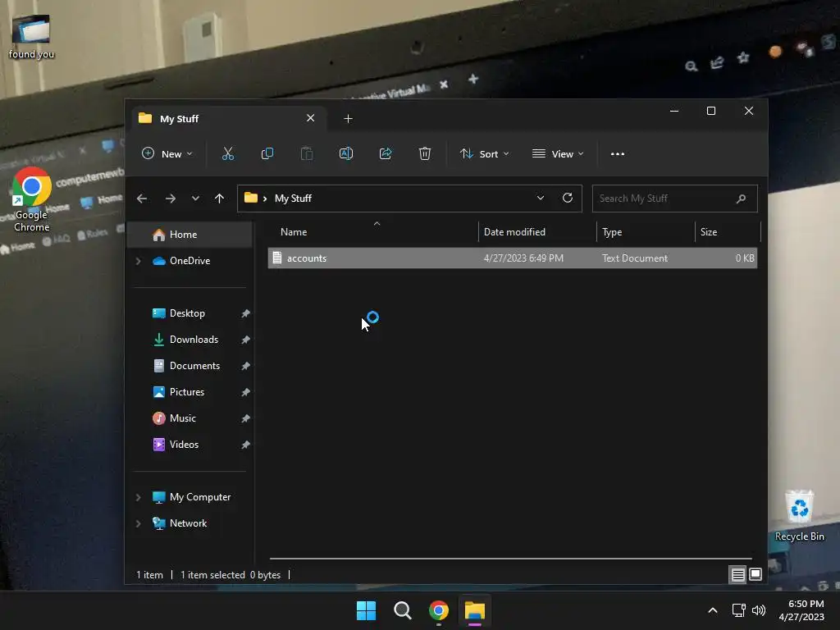This screenshot has height=630, width=840.
Task: Close the My Stuff tab
Action: [311, 118]
